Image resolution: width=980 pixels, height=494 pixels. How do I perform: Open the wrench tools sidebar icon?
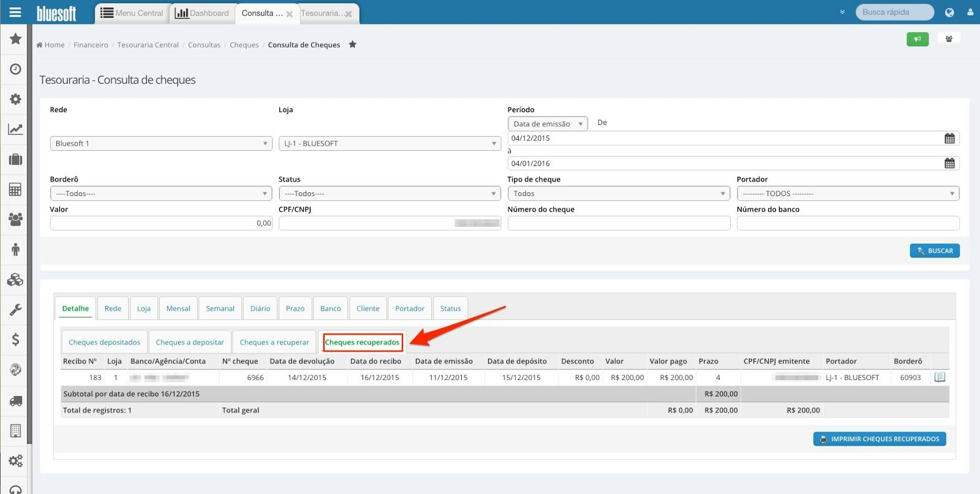pyautogui.click(x=15, y=310)
